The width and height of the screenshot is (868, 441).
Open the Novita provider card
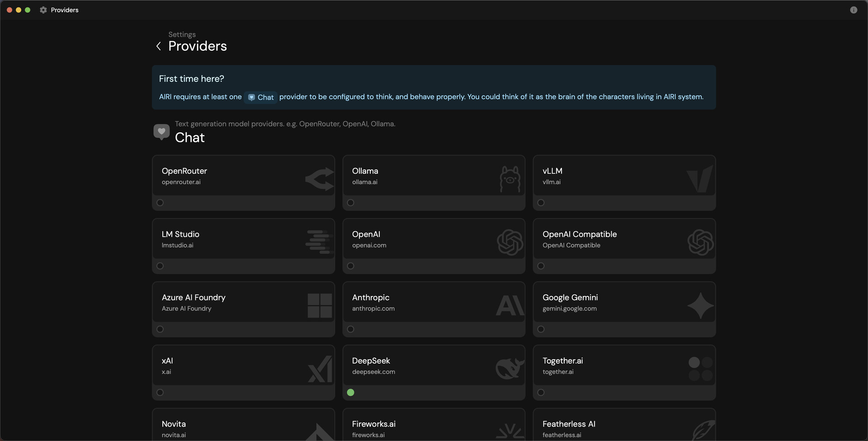click(243, 425)
